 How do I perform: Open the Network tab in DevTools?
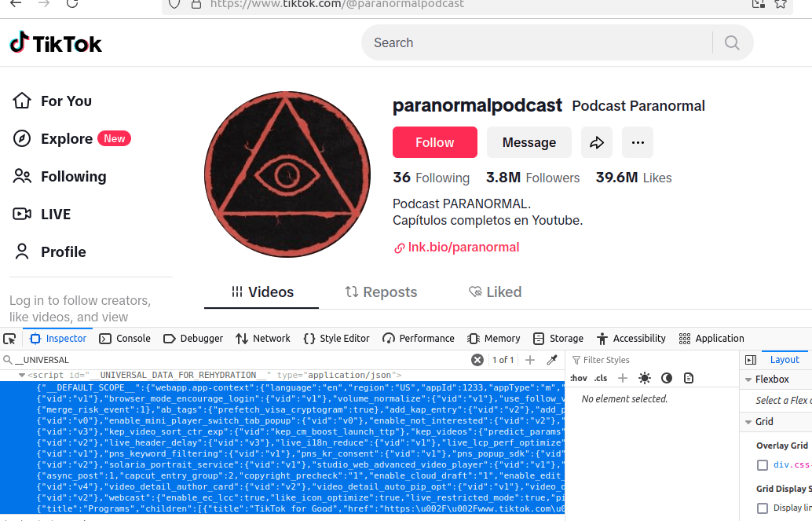pyautogui.click(x=263, y=339)
